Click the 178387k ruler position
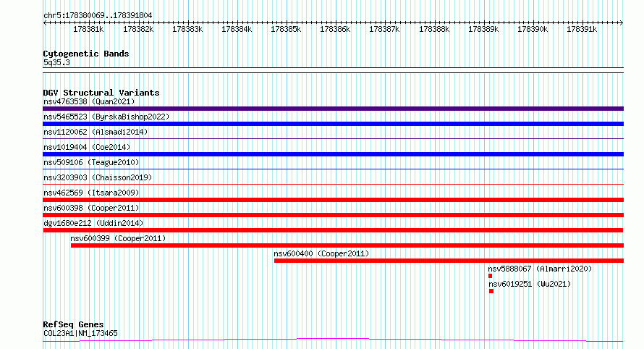This screenshot has width=644, height=349. pyautogui.click(x=384, y=29)
